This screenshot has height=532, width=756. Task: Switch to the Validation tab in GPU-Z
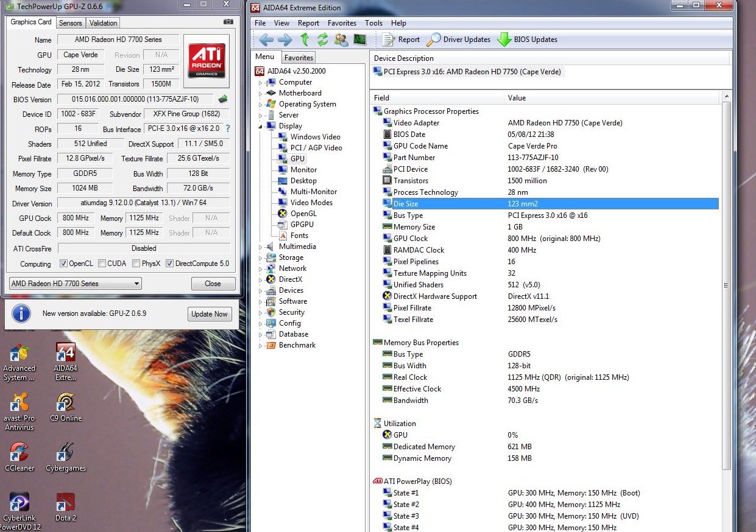click(103, 23)
